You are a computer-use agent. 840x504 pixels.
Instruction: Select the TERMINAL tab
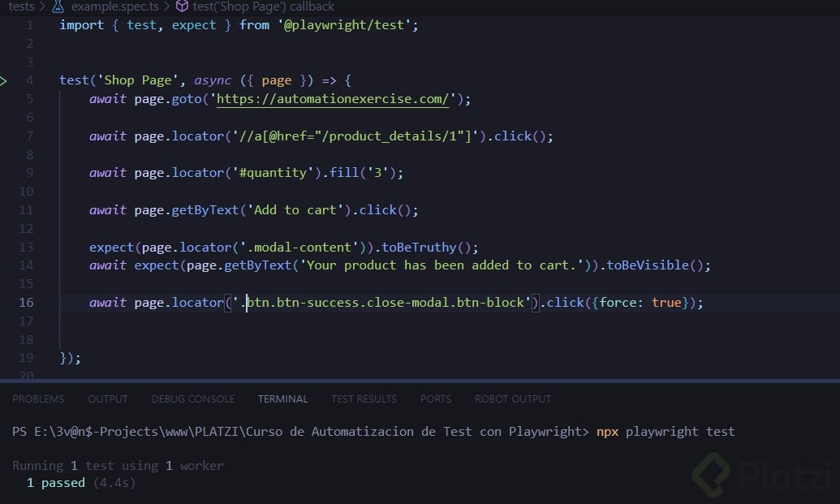tap(283, 399)
